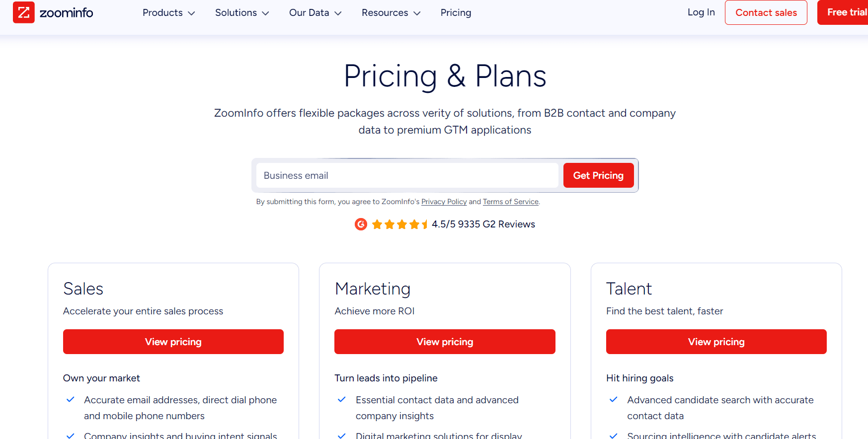The width and height of the screenshot is (868, 439).
Task: Open the Privacy Policy link
Action: 444,202
